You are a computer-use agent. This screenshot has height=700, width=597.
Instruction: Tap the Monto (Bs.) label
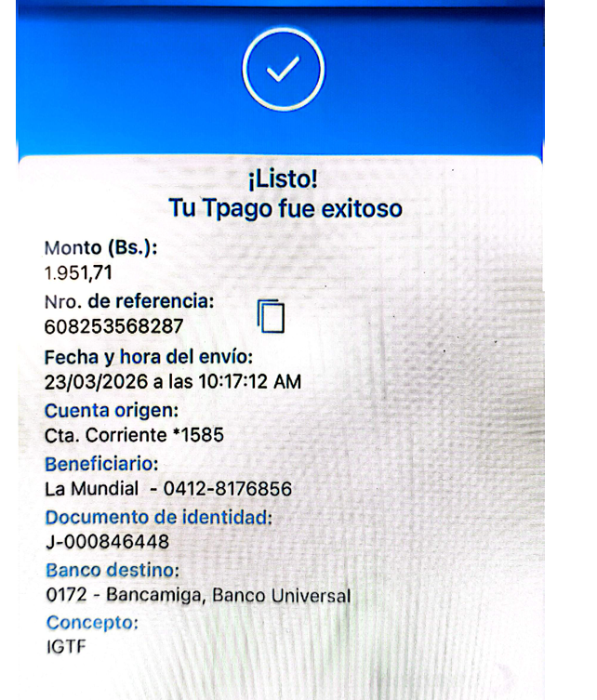coord(101,247)
